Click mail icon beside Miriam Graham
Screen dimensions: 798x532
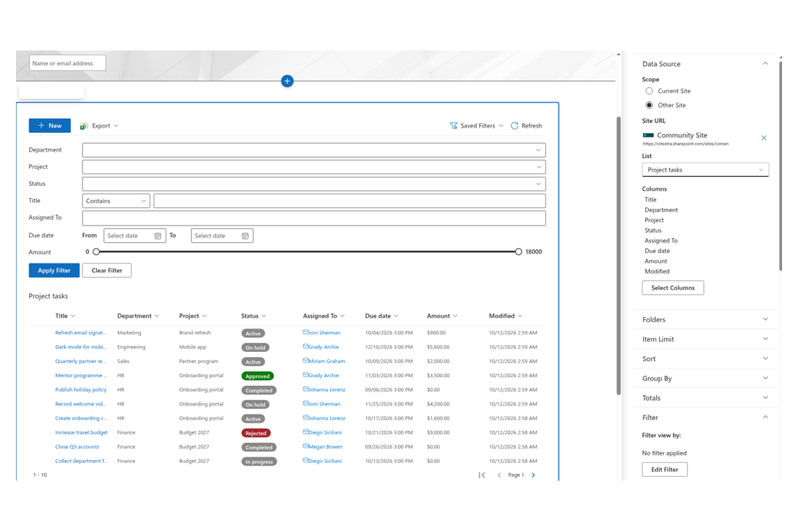pyautogui.click(x=306, y=361)
